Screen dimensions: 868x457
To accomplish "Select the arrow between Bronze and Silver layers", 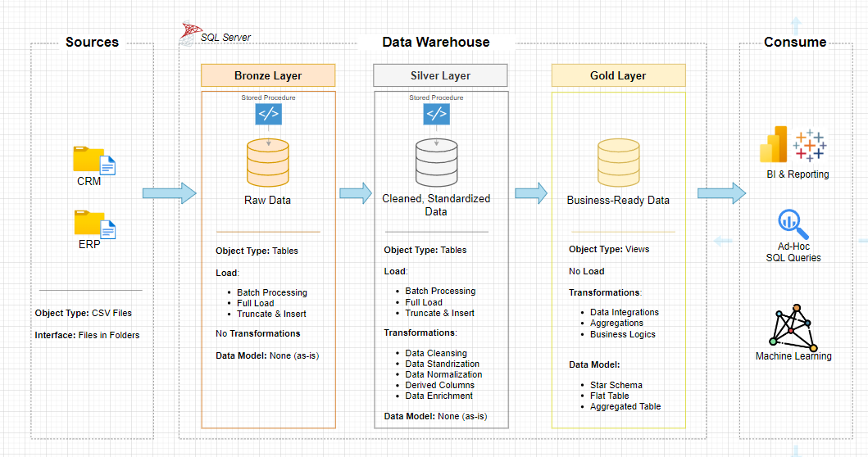I will (x=356, y=193).
